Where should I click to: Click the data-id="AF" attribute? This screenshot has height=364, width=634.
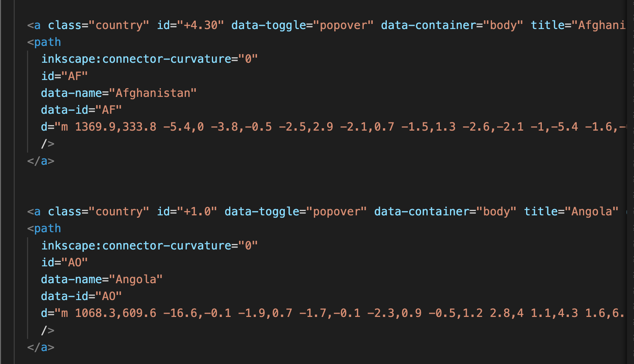[81, 110]
